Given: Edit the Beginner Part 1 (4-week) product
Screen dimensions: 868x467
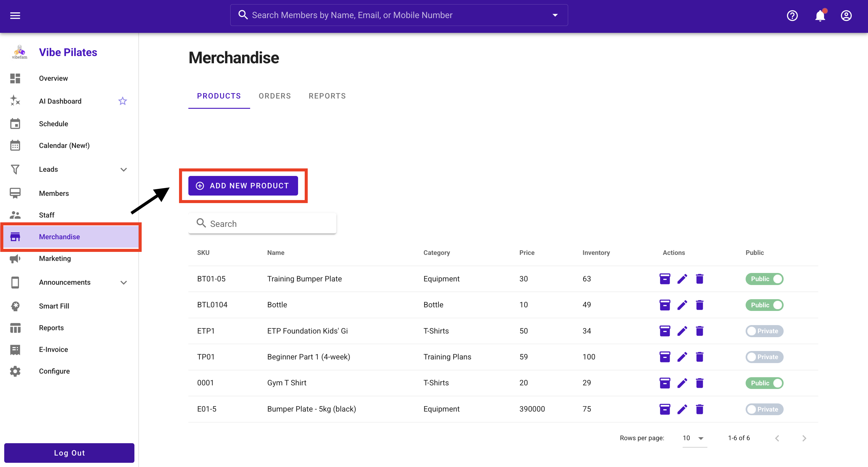Looking at the screenshot, I should click(x=682, y=357).
